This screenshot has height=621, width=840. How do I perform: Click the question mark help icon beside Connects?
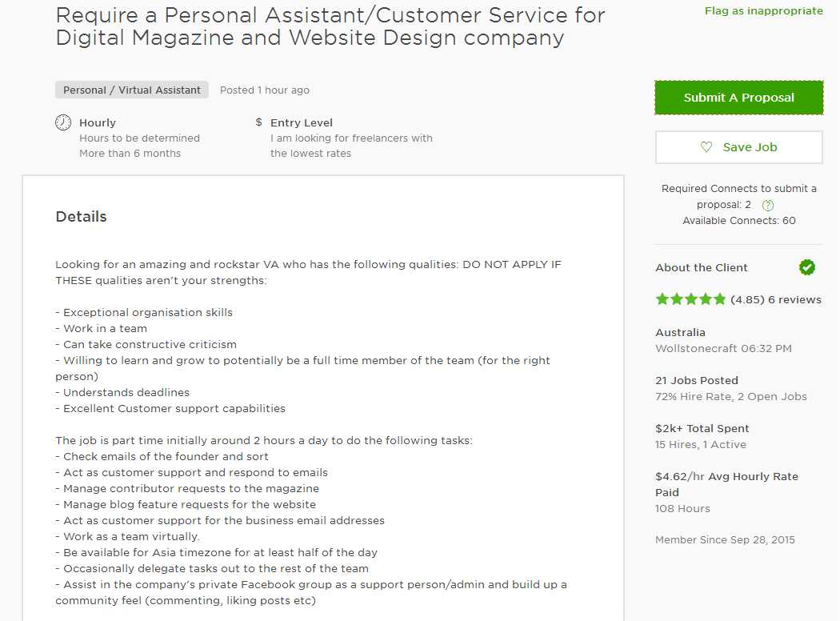tap(768, 205)
